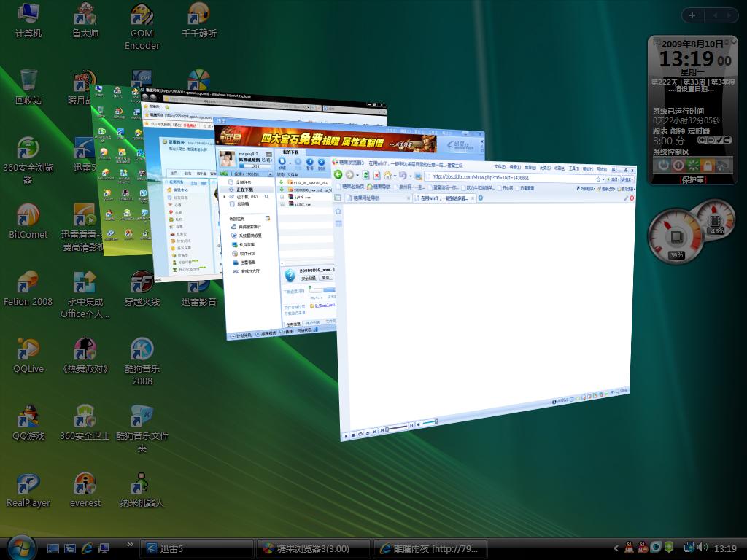
Task: Launch the 360安全浏览器 desktop shortcut
Action: tap(28, 160)
